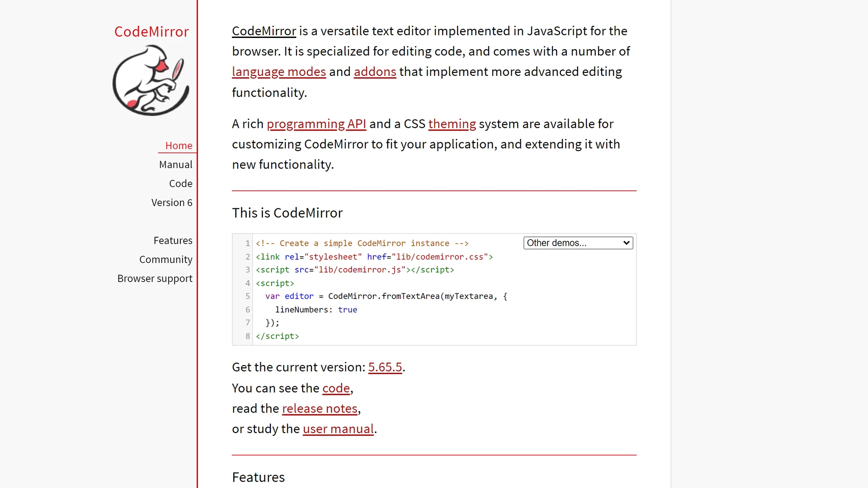Click the release notes link

pyautogui.click(x=320, y=408)
